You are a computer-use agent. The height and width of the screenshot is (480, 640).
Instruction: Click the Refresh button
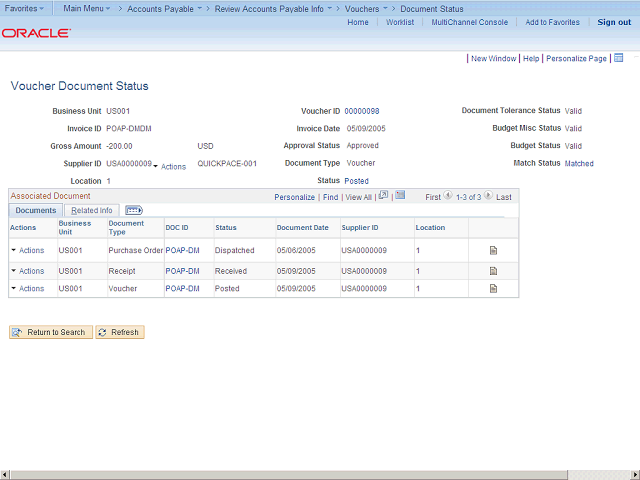120,332
